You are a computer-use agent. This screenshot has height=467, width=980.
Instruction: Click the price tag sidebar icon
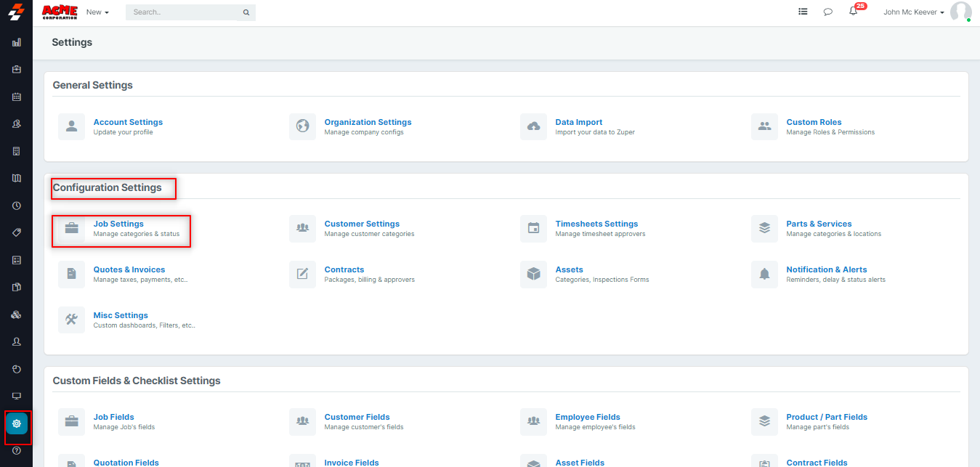(17, 232)
